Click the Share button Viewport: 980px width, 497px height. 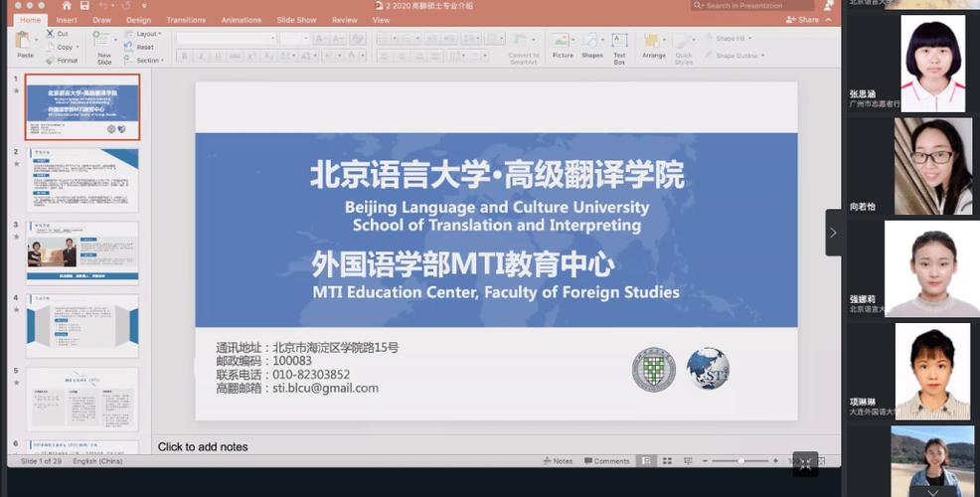click(x=803, y=20)
